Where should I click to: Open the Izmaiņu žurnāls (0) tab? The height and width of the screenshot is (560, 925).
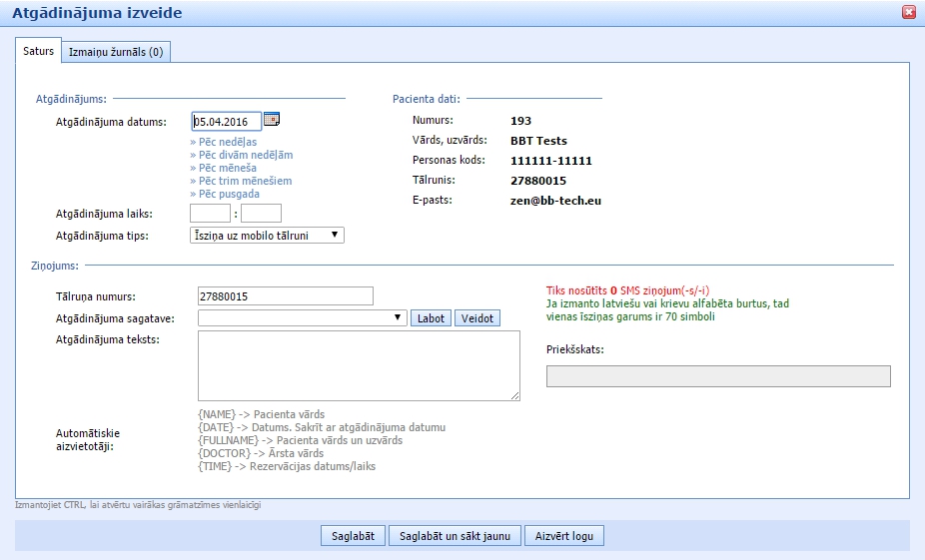pyautogui.click(x=115, y=52)
